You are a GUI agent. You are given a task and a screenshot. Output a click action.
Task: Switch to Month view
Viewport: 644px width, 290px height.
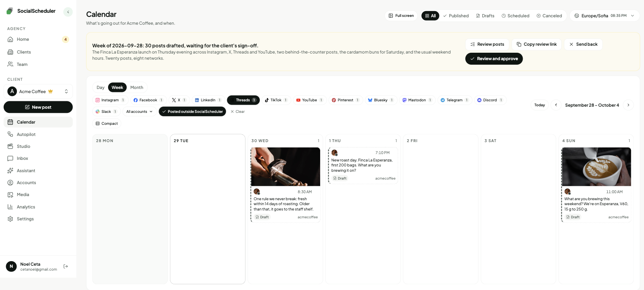137,87
